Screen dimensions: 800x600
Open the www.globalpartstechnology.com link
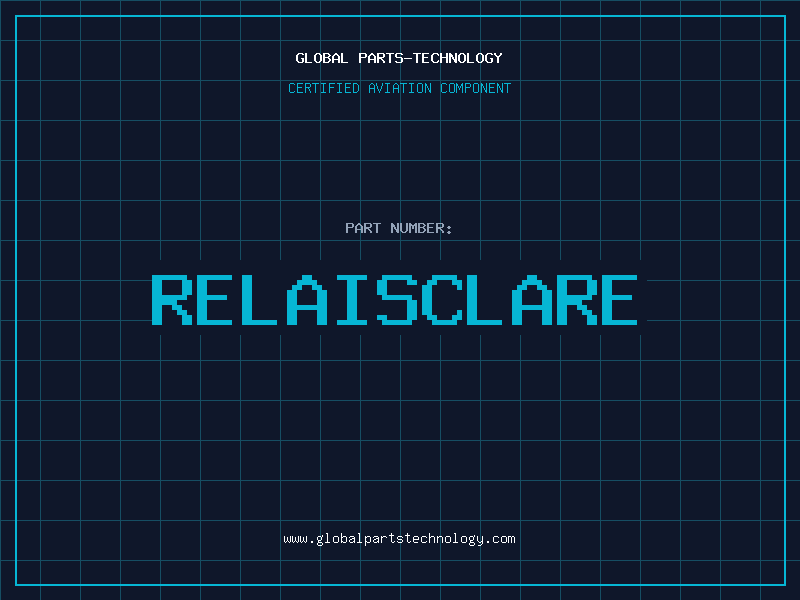(399, 539)
